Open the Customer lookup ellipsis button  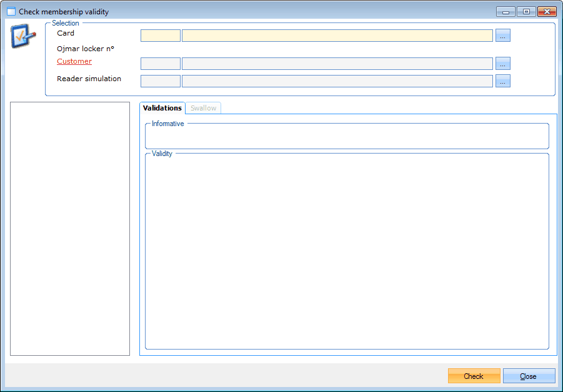[x=503, y=64]
